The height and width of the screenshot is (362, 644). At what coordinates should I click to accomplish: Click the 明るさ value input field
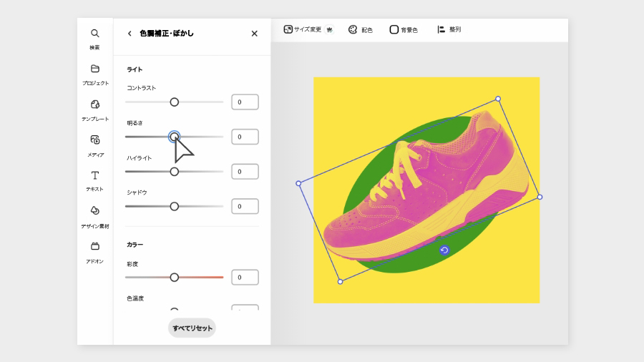tap(245, 137)
